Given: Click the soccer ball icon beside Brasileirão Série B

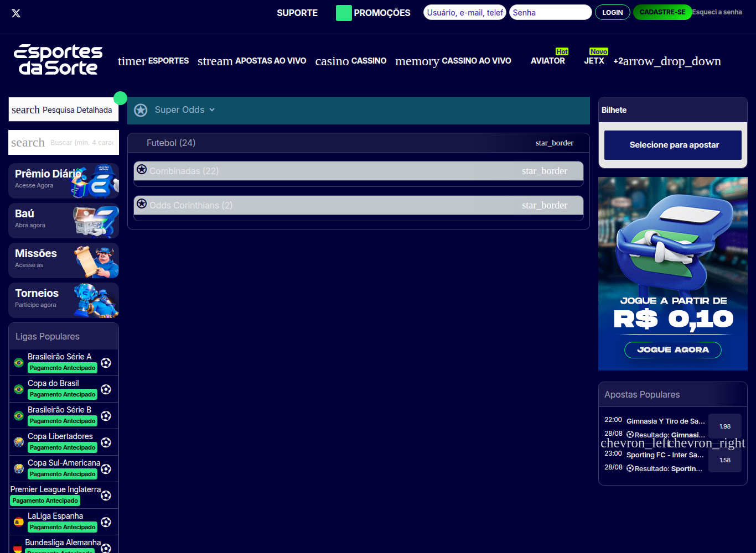Looking at the screenshot, I should tap(106, 416).
